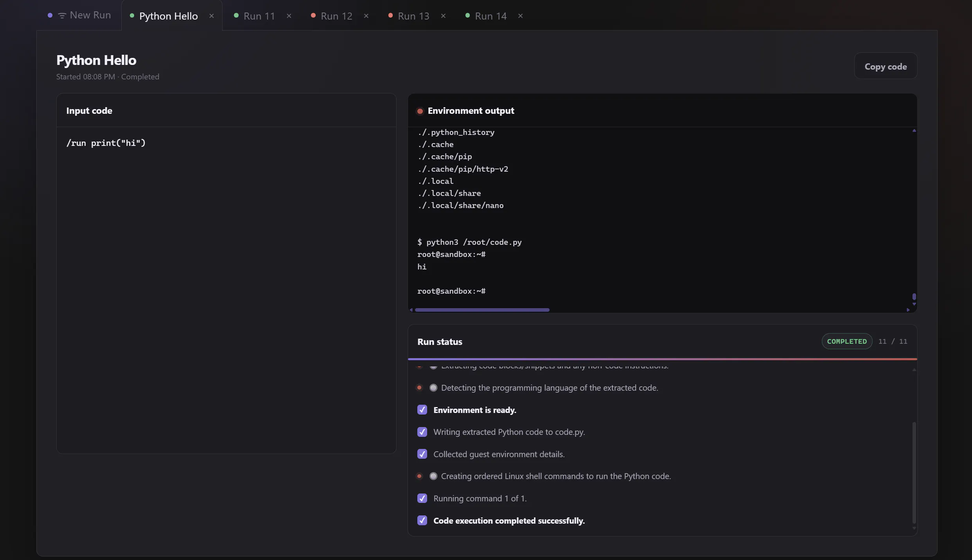Select the radio circle beside 'Detecting the programming language'
Viewport: 972px width, 560px height.
tap(433, 388)
